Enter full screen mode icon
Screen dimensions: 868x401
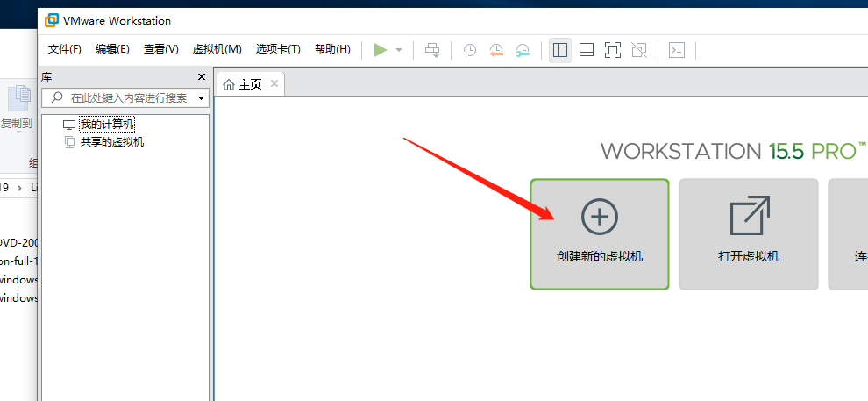(612, 50)
